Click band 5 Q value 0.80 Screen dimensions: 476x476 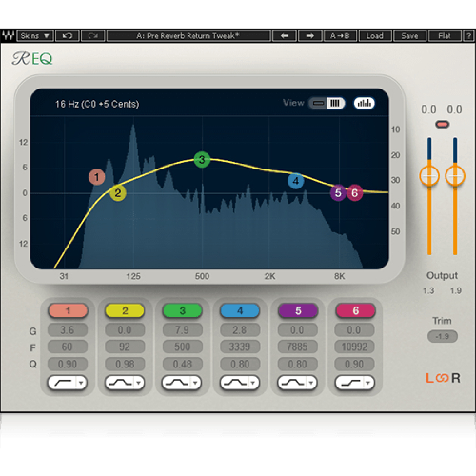[x=297, y=364]
